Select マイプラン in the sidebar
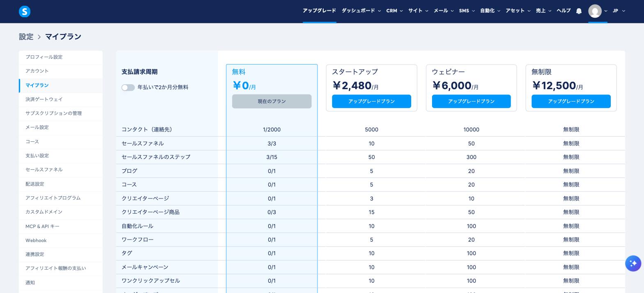 61,85
